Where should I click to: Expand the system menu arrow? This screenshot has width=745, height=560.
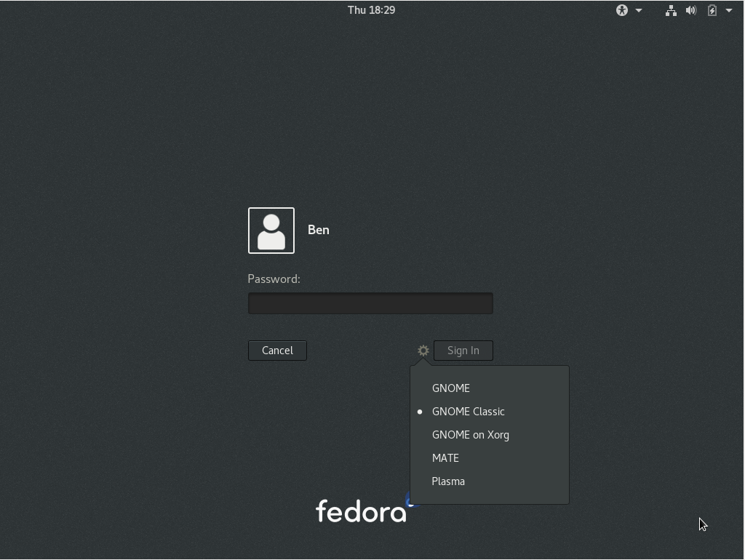[x=729, y=10]
